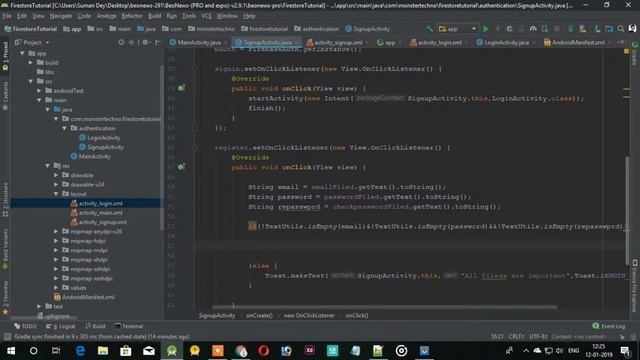Click the UTF-8 encoding status indicator
Viewport: 640px width, 360px height.
point(538,337)
